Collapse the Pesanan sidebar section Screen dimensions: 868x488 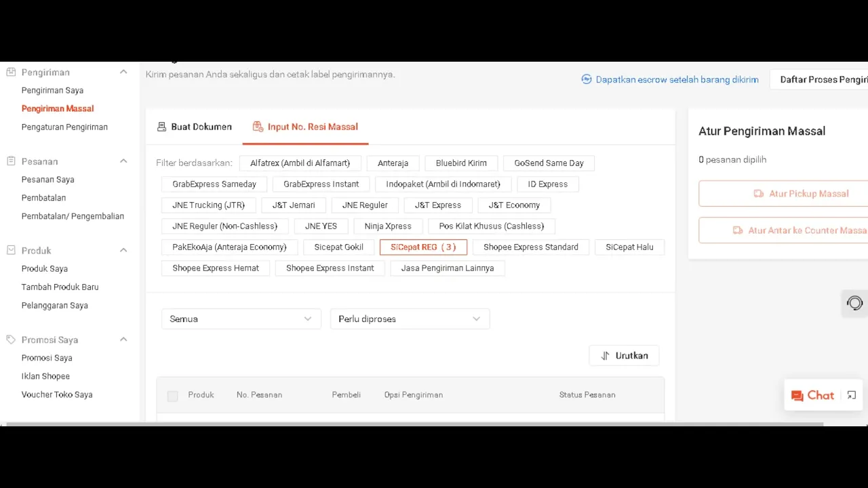(123, 161)
